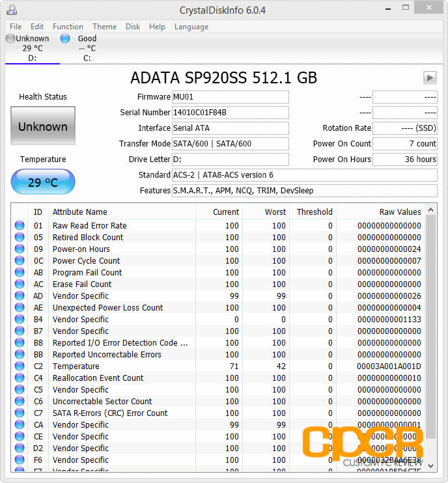
Task: Click the Current column header
Action: pos(219,212)
